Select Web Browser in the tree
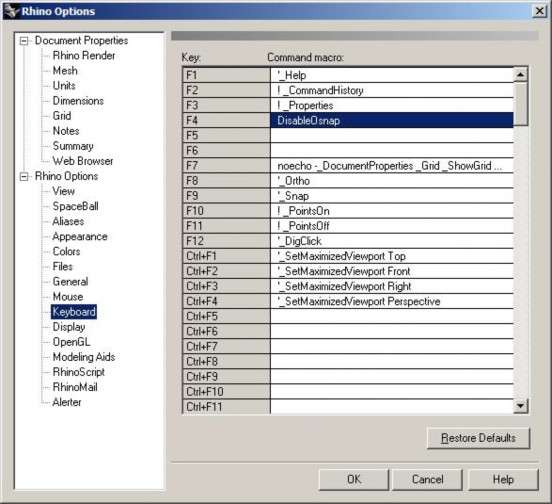This screenshot has height=504, width=552. 83,161
